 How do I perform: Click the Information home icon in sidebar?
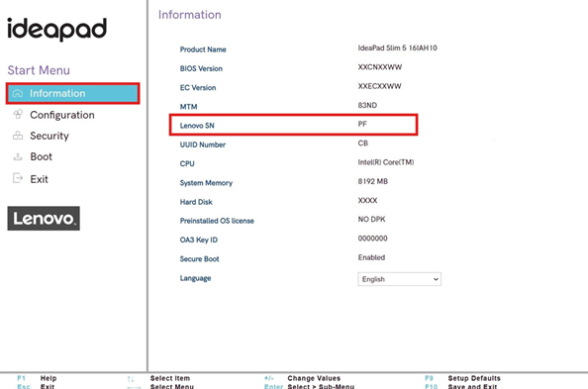(18, 93)
